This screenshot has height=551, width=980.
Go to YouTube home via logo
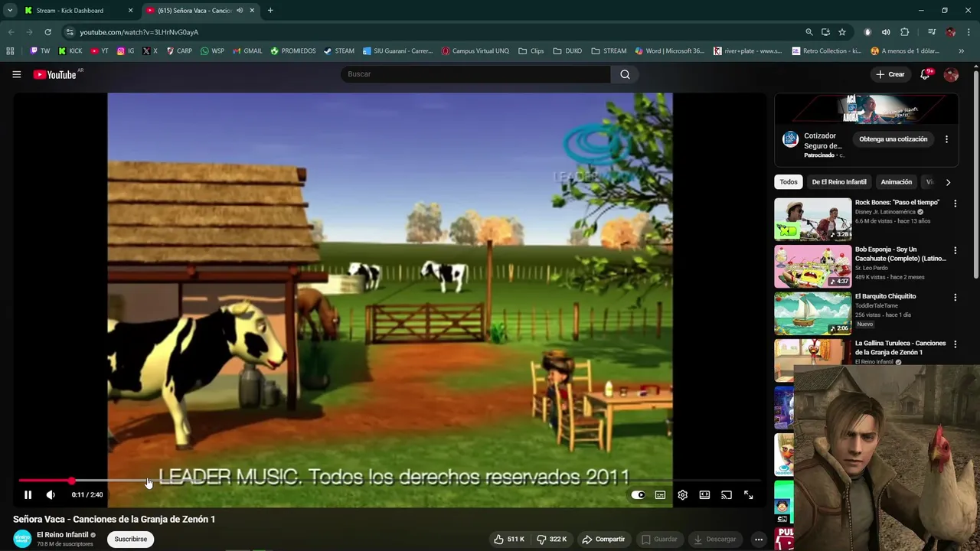(55, 74)
